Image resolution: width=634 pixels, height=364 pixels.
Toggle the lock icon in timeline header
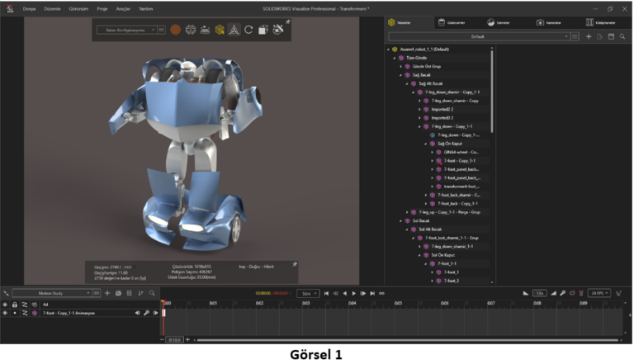(x=14, y=305)
